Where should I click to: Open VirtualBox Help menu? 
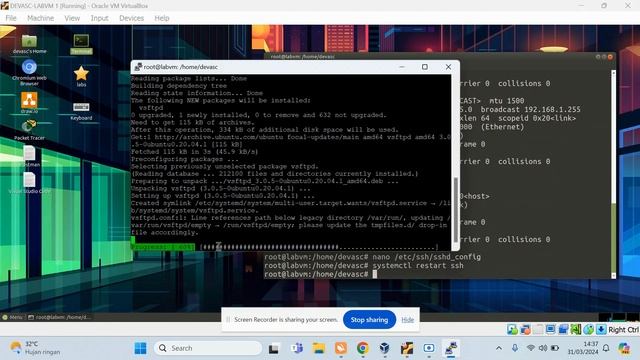(162, 18)
